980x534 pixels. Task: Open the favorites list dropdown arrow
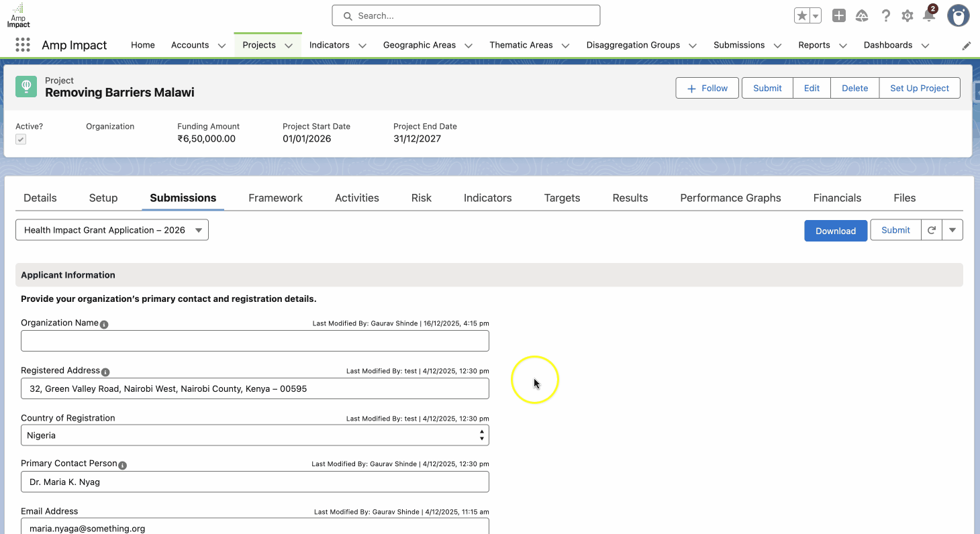pos(816,16)
